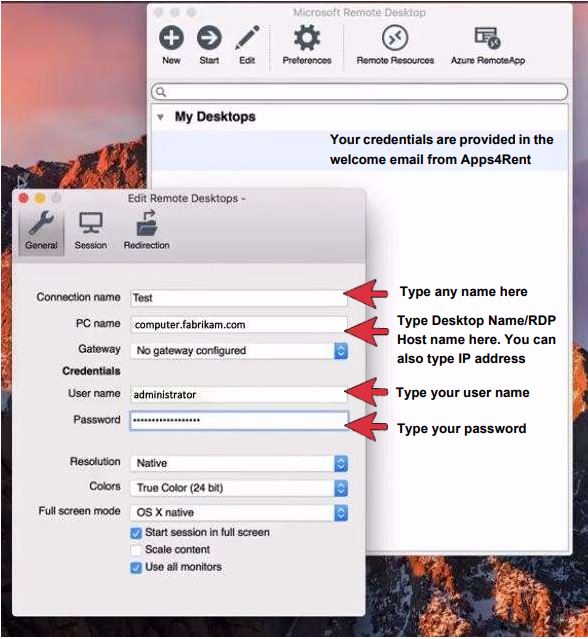Click the New desktop plus icon
Viewport: 588px width, 639px height.
pos(171,37)
